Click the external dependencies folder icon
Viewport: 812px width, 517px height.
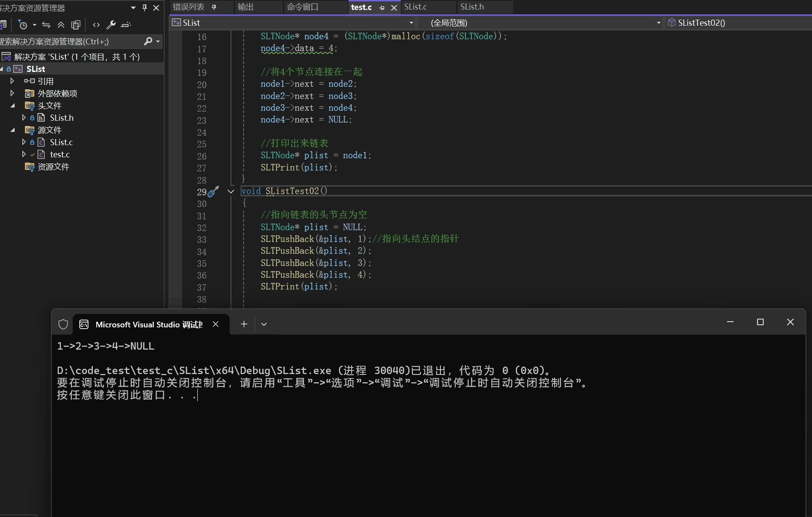pos(29,93)
